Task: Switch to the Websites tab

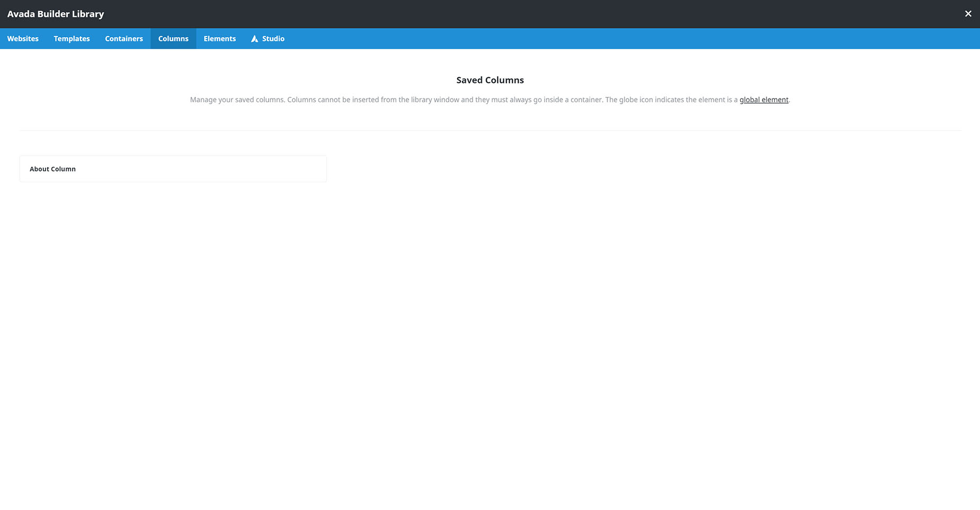Action: point(23,39)
